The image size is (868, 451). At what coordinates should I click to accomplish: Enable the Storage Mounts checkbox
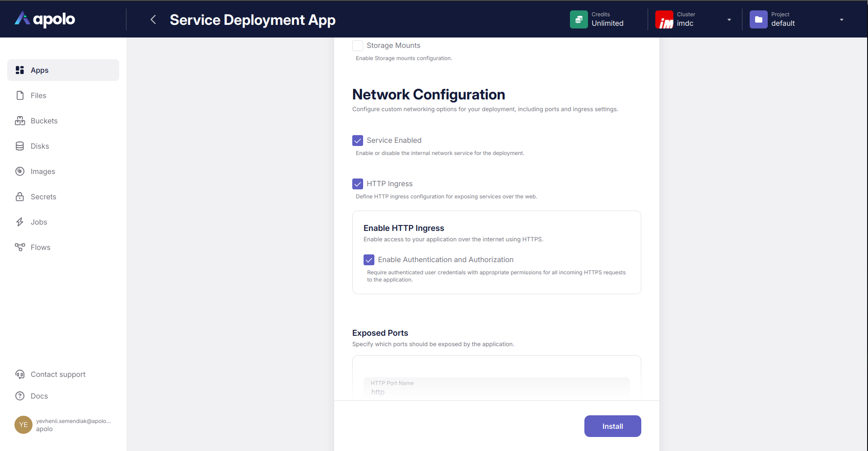tap(358, 46)
